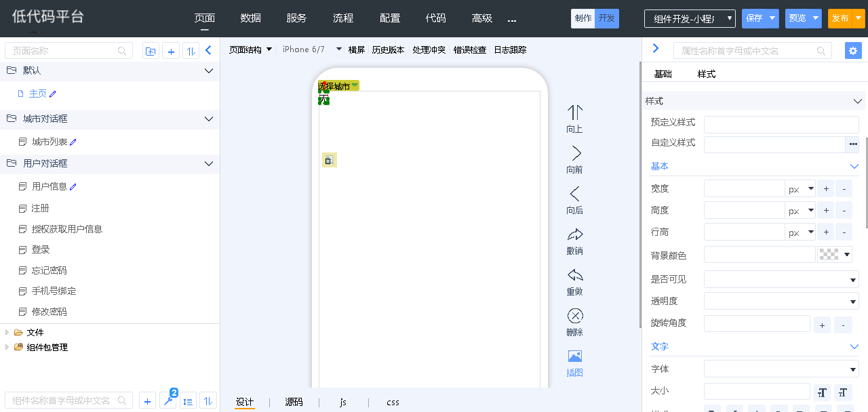
Task: Click the move up (向上) icon
Action: point(574,112)
